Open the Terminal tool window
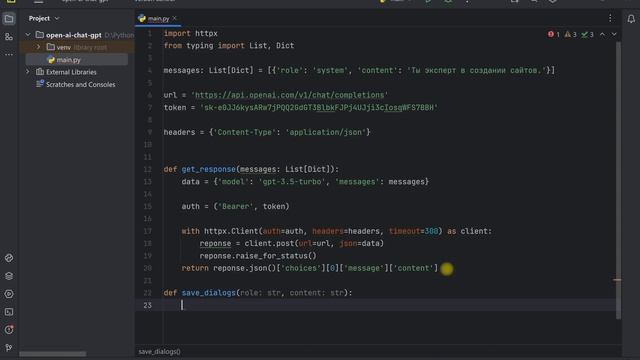The height and width of the screenshot is (360, 640). pos(9,312)
